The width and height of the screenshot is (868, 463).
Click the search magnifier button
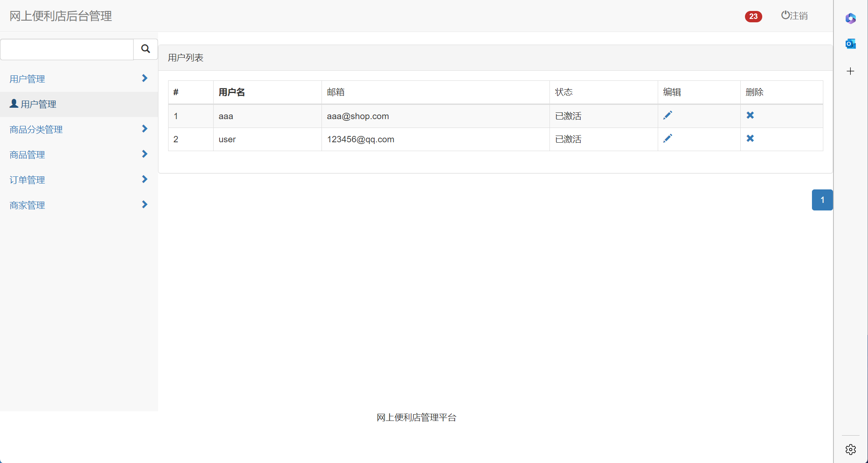[145, 49]
